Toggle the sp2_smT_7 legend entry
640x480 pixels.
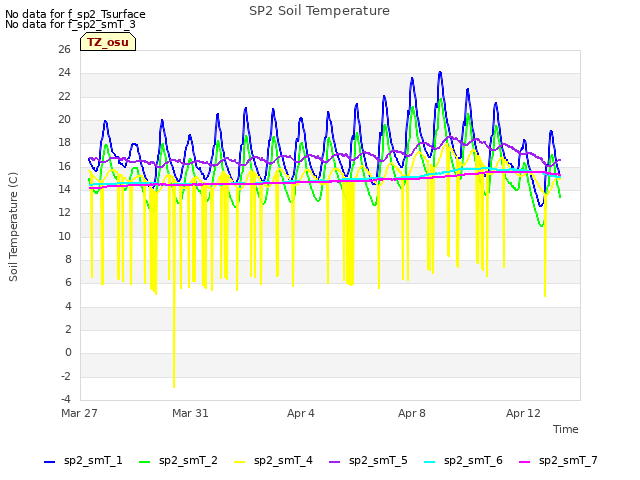(558, 460)
